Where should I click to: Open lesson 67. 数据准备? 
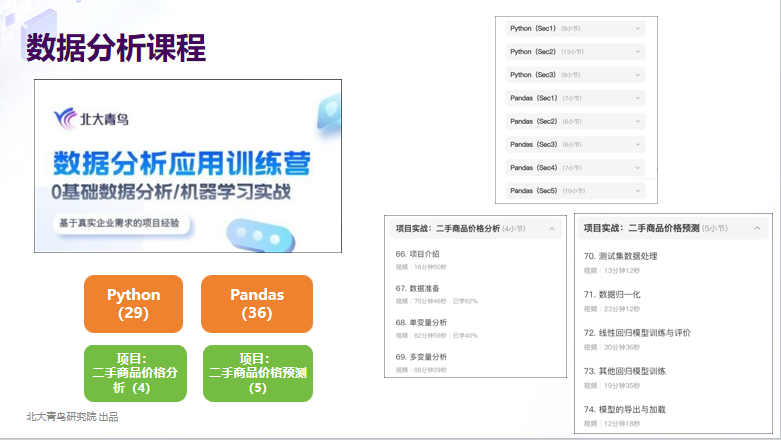pyautogui.click(x=417, y=289)
